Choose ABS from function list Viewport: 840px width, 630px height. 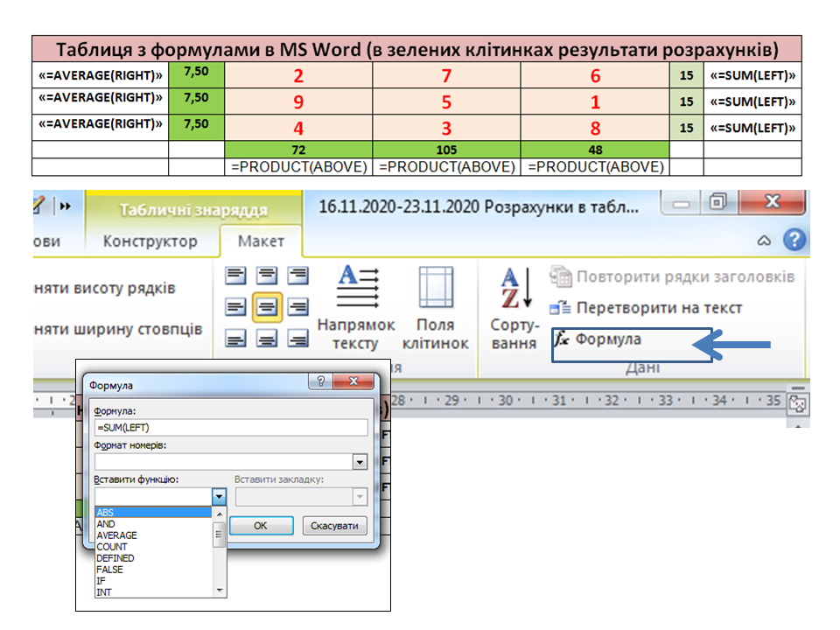(154, 513)
